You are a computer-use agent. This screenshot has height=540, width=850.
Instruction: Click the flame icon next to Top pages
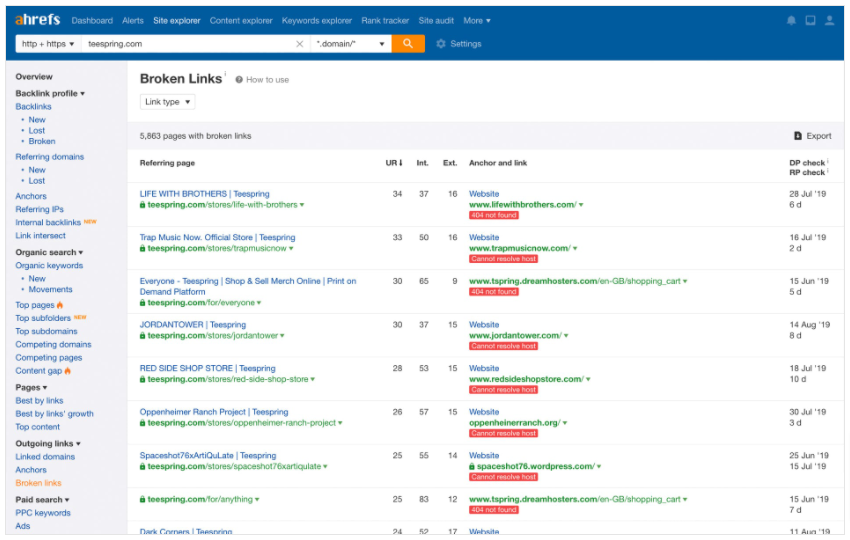[60, 305]
